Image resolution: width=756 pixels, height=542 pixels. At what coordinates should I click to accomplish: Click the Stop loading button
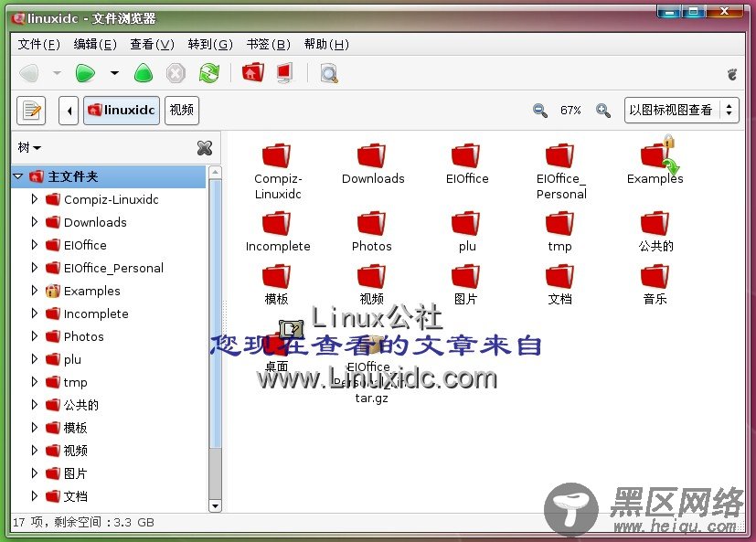pyautogui.click(x=176, y=74)
